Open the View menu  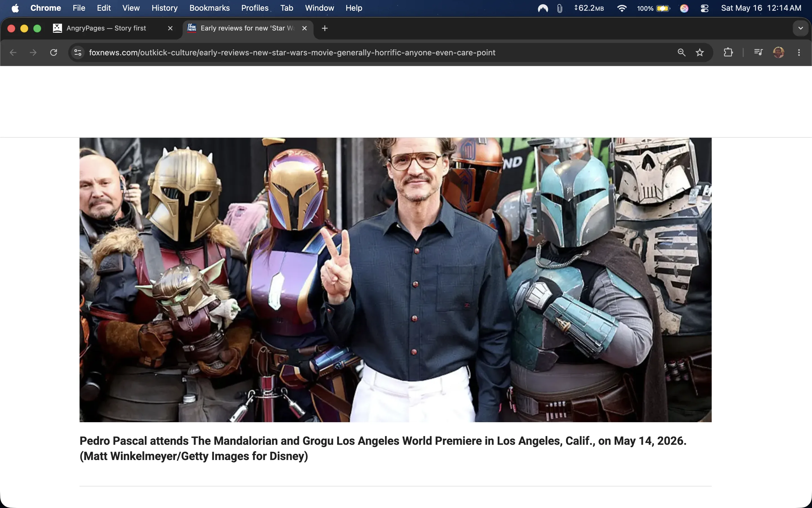(x=131, y=8)
